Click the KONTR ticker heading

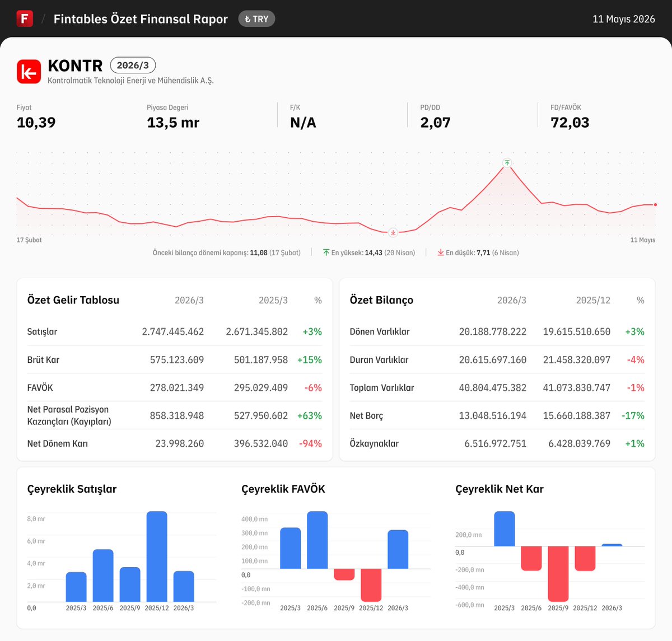tap(76, 66)
